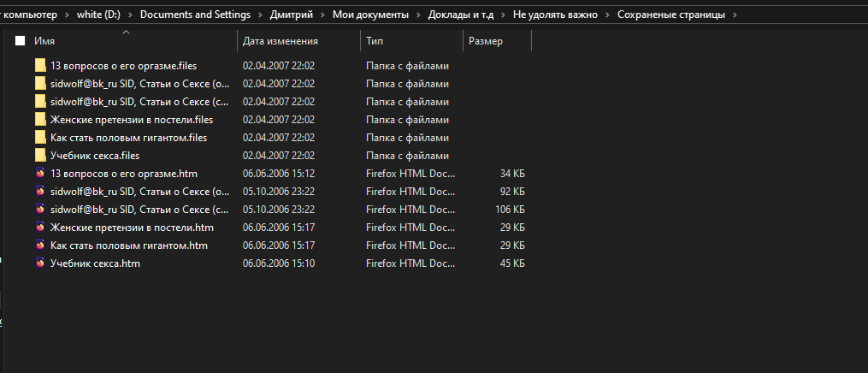
Task: Click Firefox icon of "Как стать половым гигантом.htm"
Action: point(40,246)
